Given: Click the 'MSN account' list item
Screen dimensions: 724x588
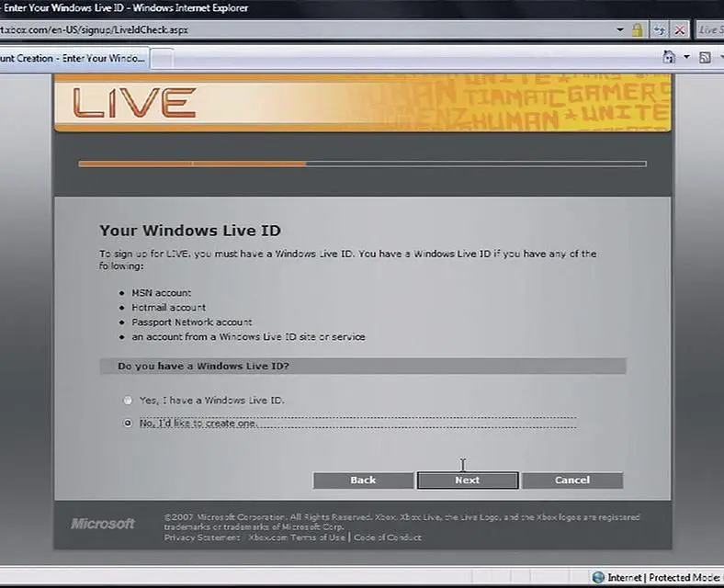Looking at the screenshot, I should coord(161,292).
